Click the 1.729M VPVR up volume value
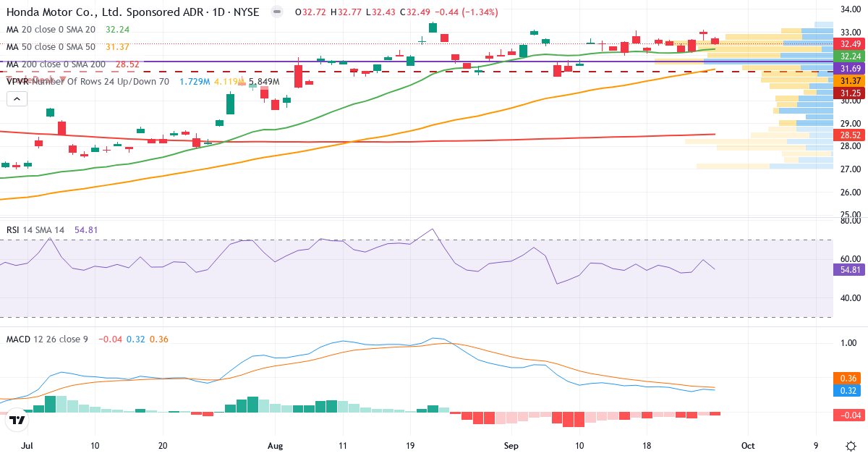Viewport: 868px width, 456px height. [193, 82]
